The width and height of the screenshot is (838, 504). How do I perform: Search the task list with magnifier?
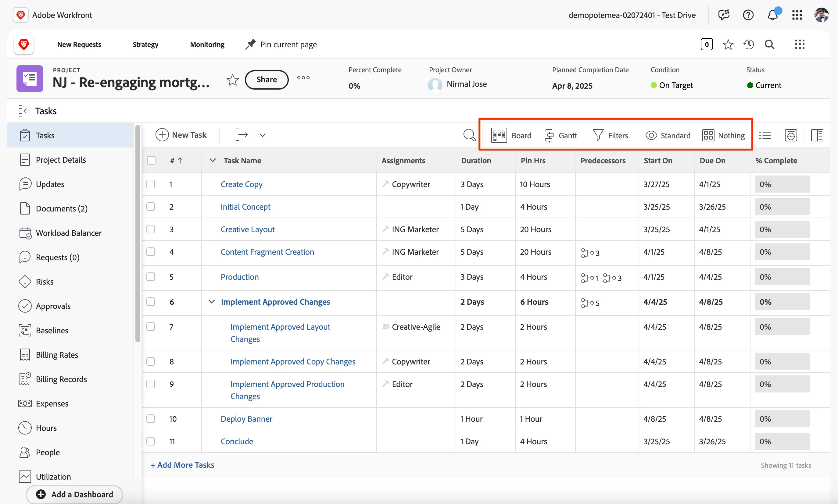(x=469, y=135)
